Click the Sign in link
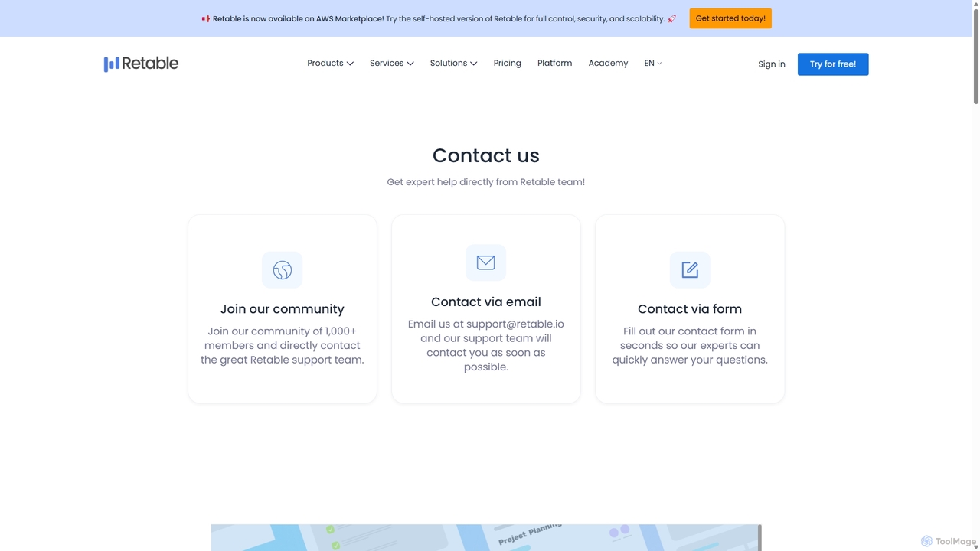 coord(772,64)
